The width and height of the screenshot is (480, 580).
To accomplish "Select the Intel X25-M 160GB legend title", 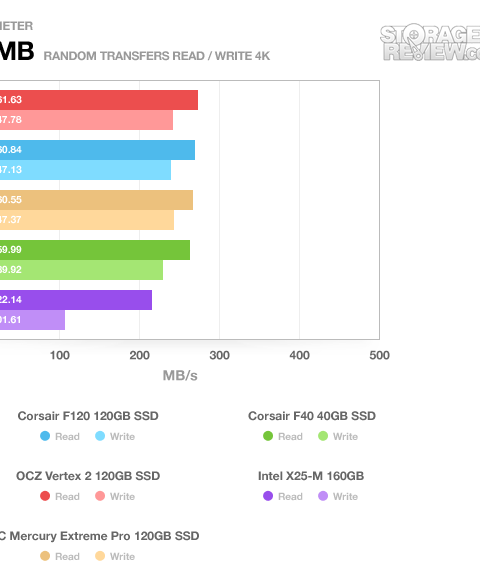I will [x=311, y=476].
